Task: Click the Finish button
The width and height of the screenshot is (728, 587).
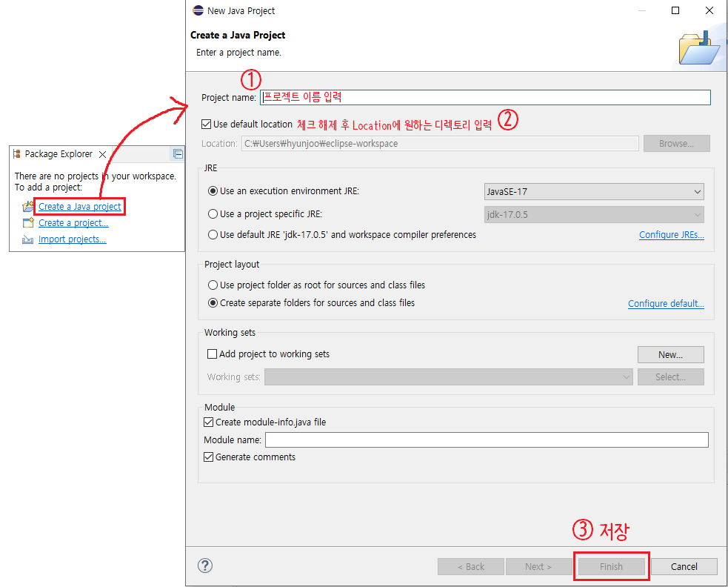Action: click(611, 566)
